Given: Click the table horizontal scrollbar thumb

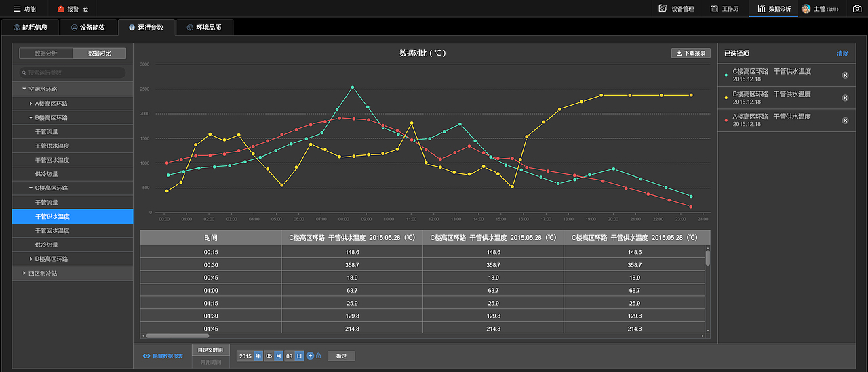Looking at the screenshot, I should click(x=178, y=335).
